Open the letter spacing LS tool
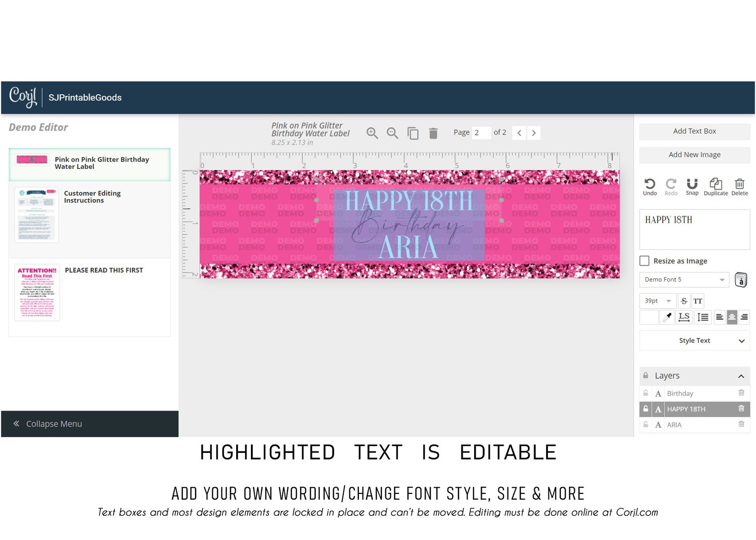Screen dimensions: 756x540 [x=684, y=317]
